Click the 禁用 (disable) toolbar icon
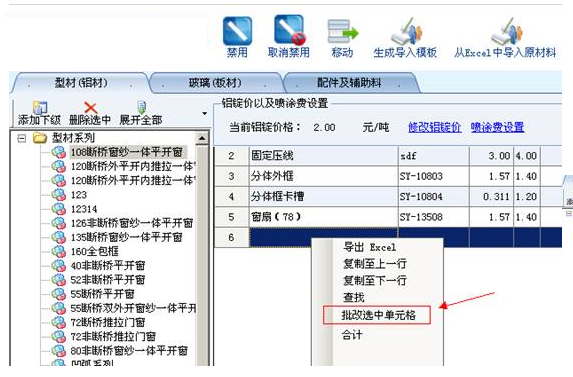 (x=238, y=31)
